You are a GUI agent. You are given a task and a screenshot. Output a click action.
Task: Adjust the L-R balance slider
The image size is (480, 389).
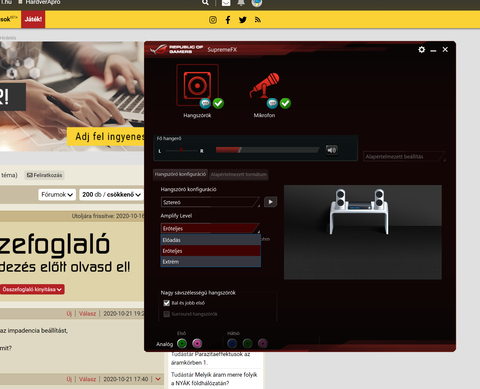pos(181,150)
